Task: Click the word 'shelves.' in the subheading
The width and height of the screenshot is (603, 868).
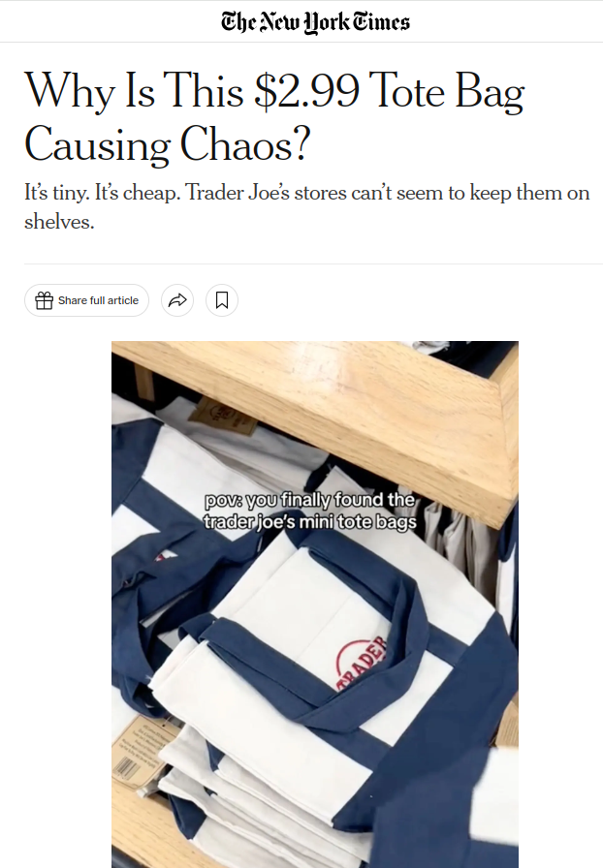Action: (59, 222)
